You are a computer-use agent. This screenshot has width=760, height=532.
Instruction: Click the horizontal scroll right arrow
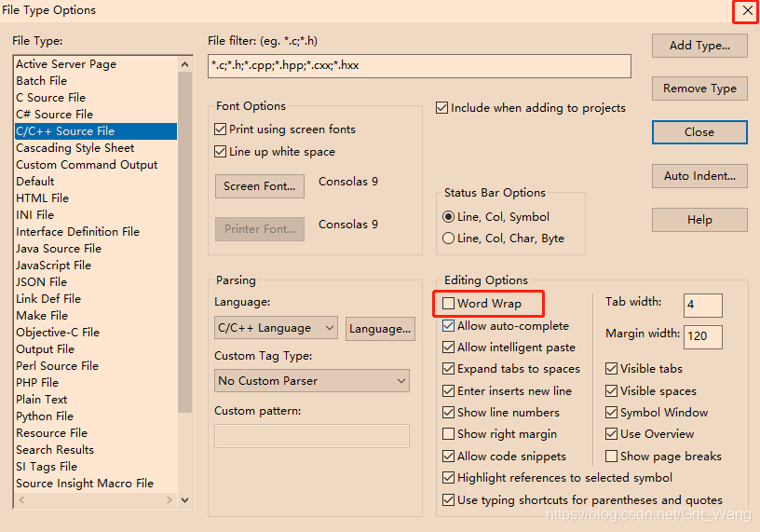pos(170,500)
